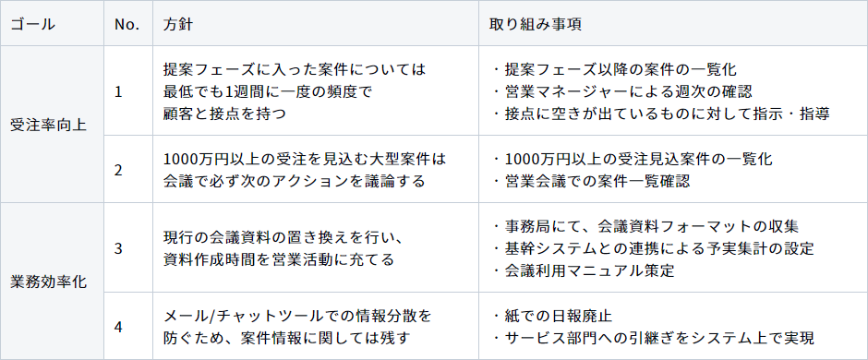Click the policy about メール/チャットツール
This screenshot has width=868, height=360.
click(298, 326)
